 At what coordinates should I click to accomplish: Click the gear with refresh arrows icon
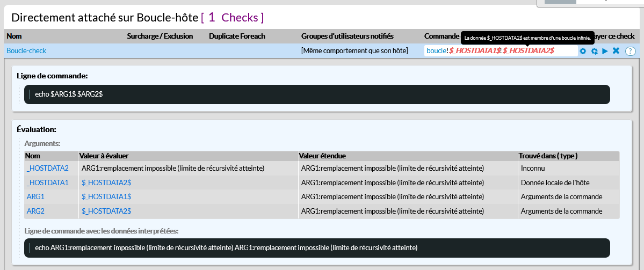click(594, 51)
